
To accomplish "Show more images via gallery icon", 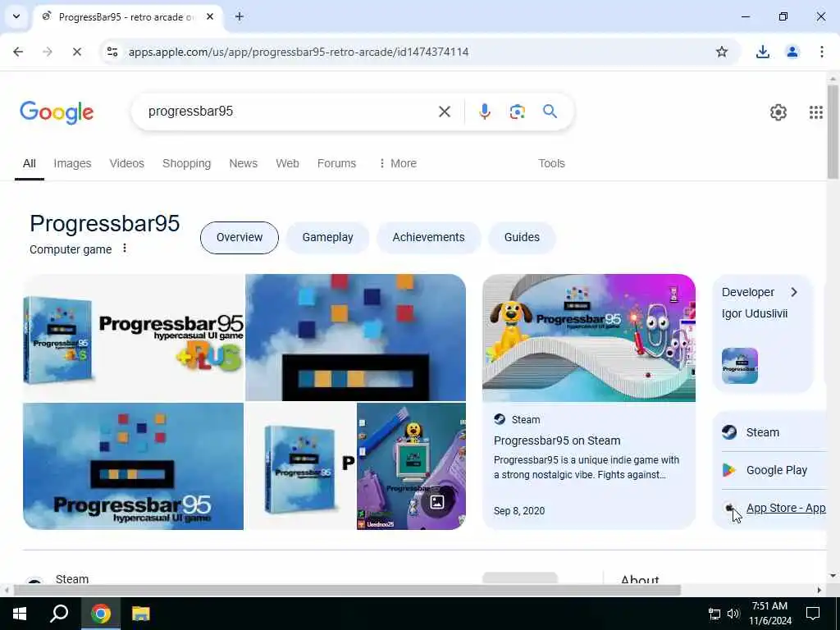I will pyautogui.click(x=437, y=502).
